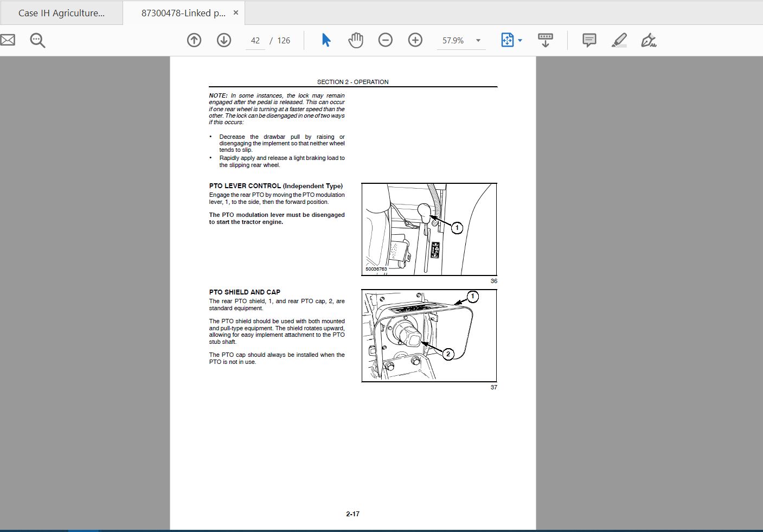This screenshot has width=763, height=532.
Task: Click the page number field showing 42
Action: (x=255, y=41)
